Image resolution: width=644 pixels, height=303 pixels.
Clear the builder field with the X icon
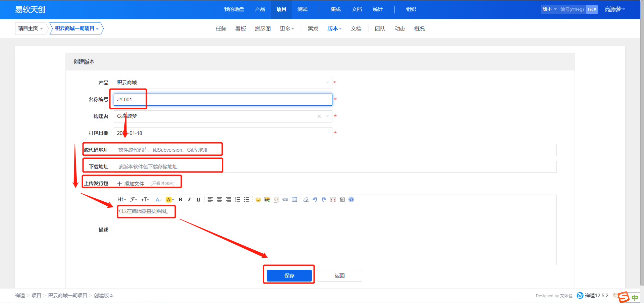319,116
